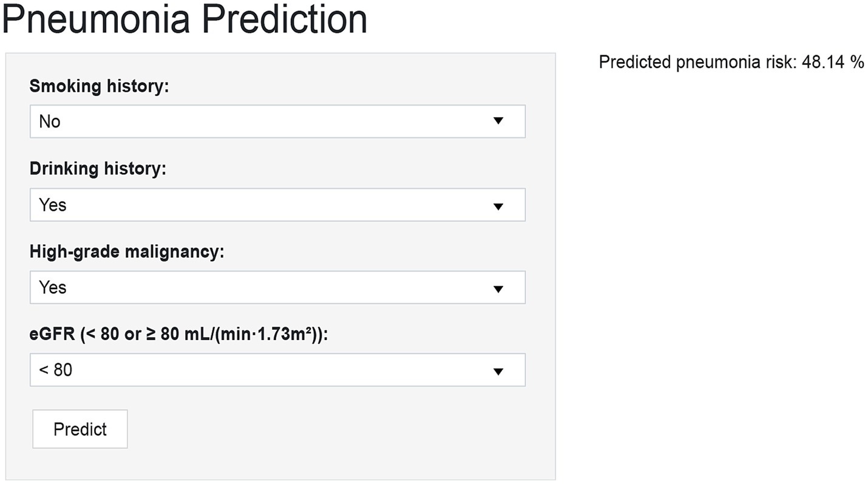Open the Smoking history select box

click(277, 121)
